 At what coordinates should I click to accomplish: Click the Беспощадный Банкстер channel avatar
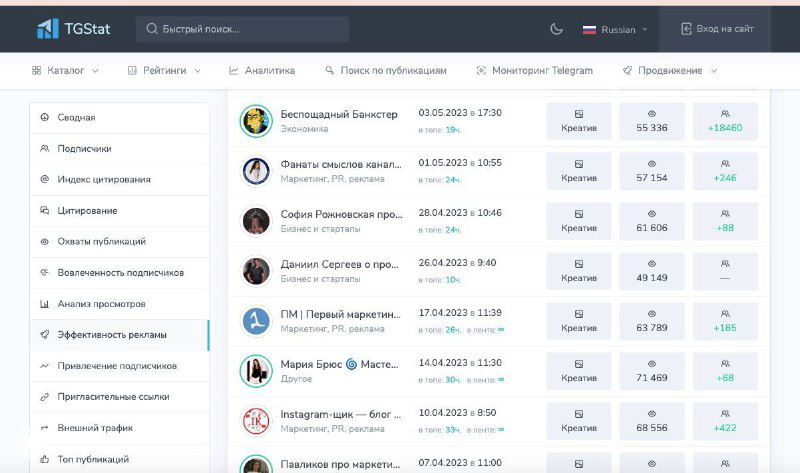click(256, 121)
